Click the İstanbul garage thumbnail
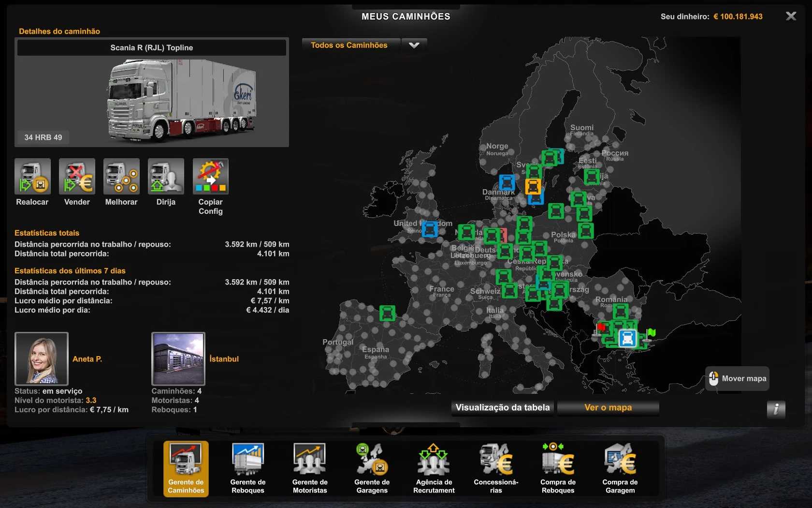Viewport: 812px width, 508px height. 178,359
